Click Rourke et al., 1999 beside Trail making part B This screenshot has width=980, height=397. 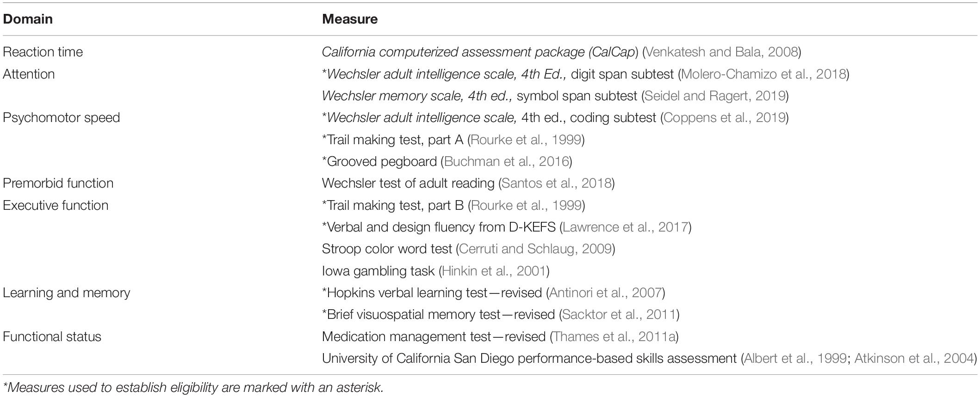[526, 205]
